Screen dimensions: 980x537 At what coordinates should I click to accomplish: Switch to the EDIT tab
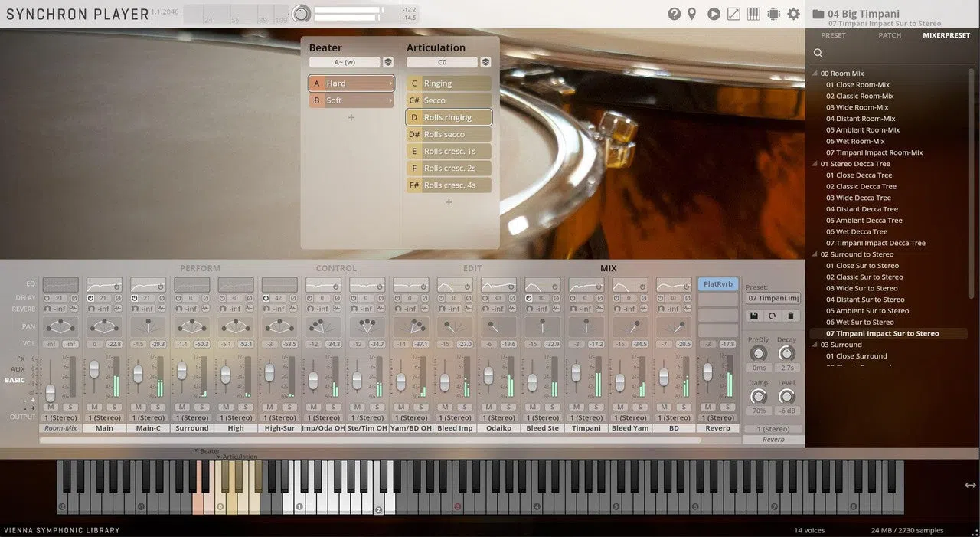[472, 268]
